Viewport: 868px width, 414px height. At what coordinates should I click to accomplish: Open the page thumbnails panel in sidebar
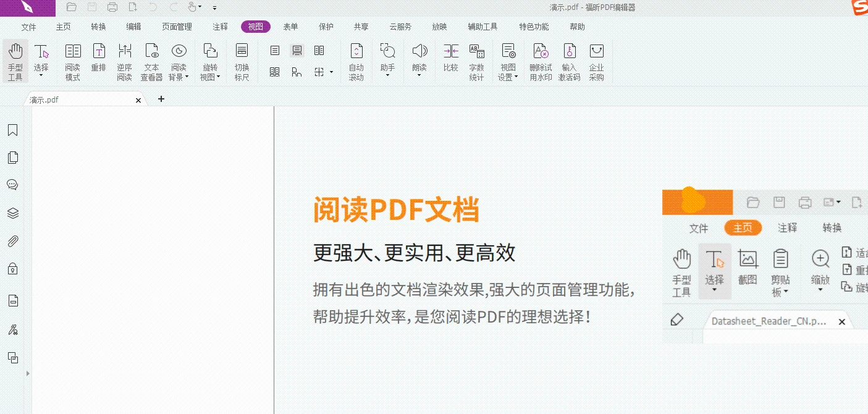click(12, 158)
